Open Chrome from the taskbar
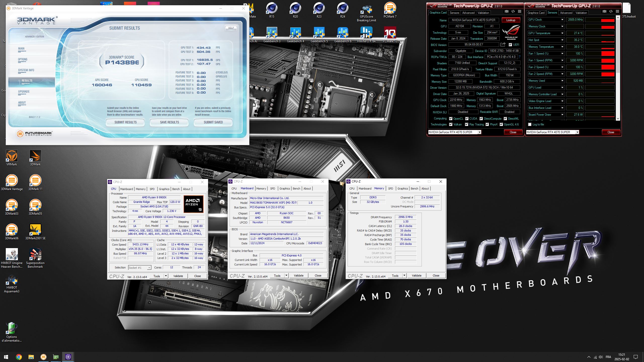The image size is (644, 362). coord(19,357)
